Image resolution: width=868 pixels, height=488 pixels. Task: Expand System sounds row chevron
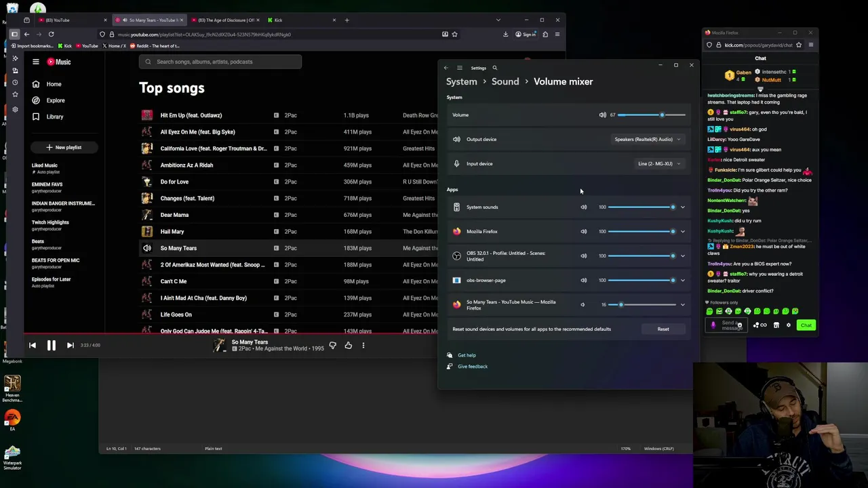coord(683,207)
